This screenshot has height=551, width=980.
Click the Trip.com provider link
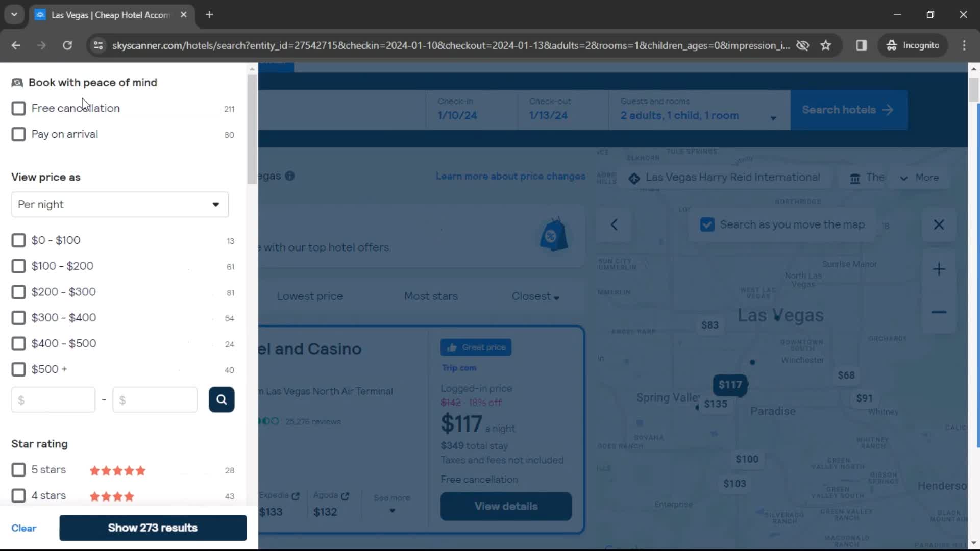point(459,368)
